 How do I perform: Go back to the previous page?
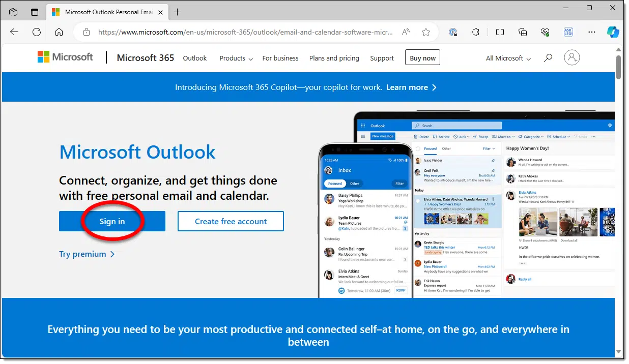(x=14, y=32)
